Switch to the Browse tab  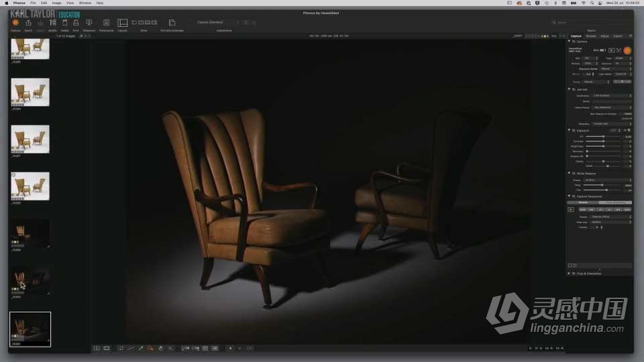click(x=591, y=36)
